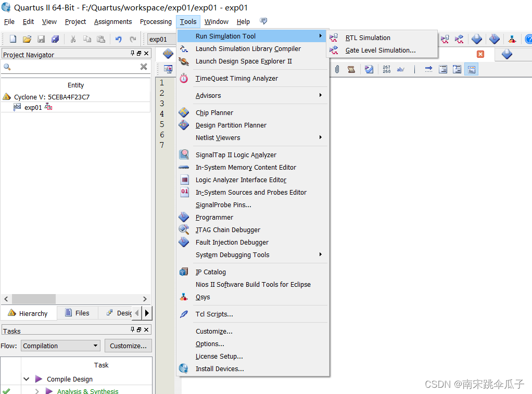Switch to the Files tab
Viewport: 532px width, 394px height.
click(78, 313)
